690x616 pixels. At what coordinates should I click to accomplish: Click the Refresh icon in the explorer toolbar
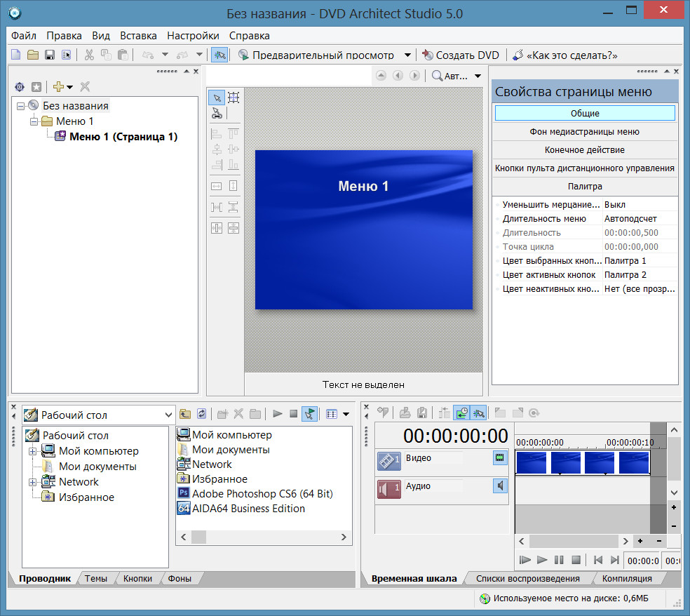[x=202, y=414]
